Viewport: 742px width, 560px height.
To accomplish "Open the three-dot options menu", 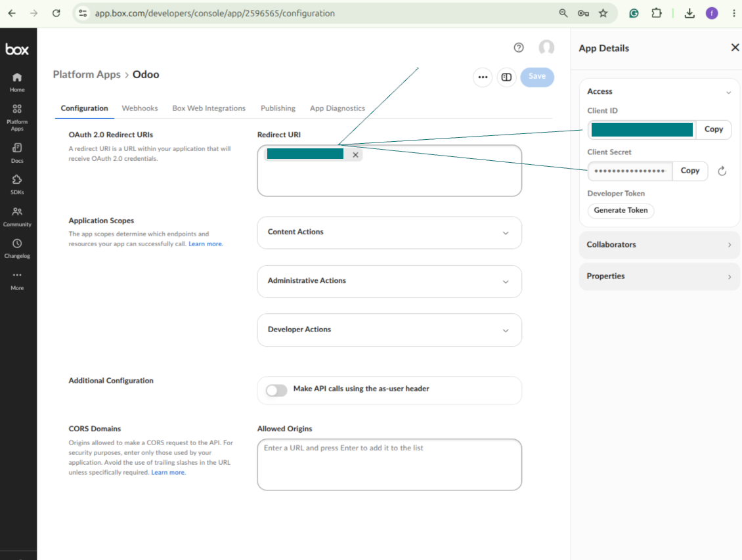I will pos(483,77).
